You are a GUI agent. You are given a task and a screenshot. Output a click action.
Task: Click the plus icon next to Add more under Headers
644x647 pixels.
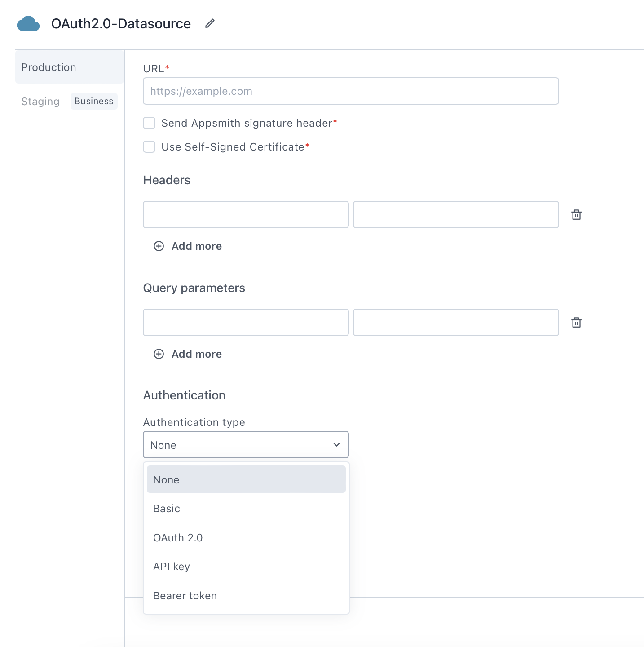(159, 246)
